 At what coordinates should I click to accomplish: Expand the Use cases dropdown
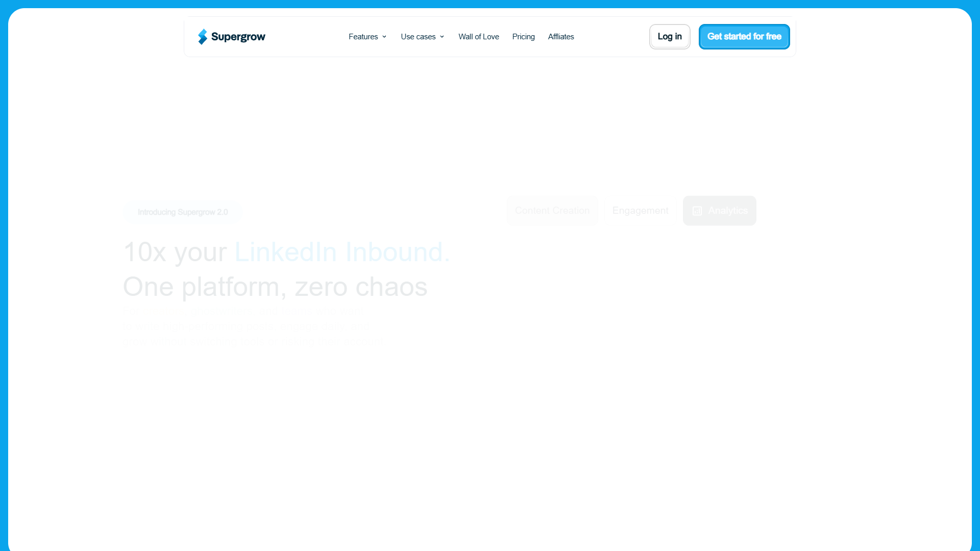[423, 37]
